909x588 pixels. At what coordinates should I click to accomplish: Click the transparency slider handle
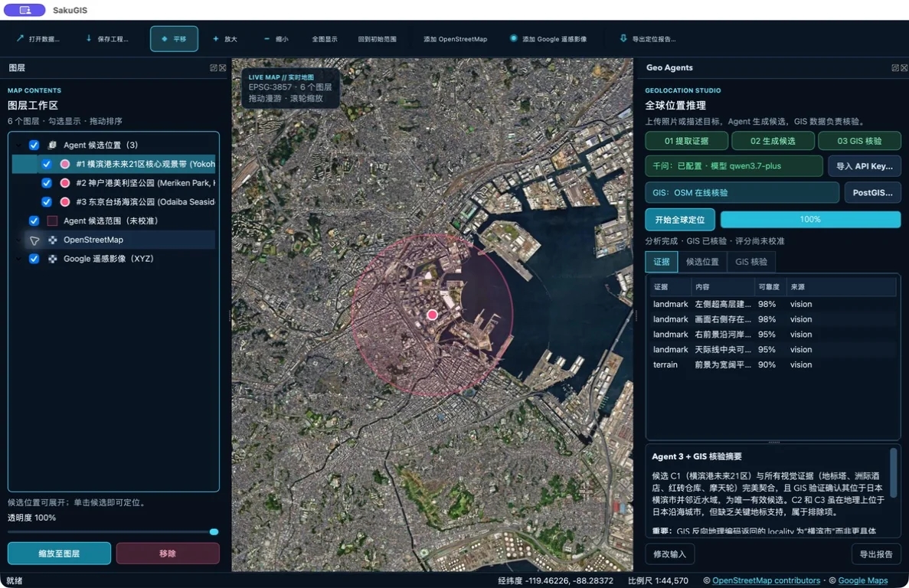pos(214,532)
